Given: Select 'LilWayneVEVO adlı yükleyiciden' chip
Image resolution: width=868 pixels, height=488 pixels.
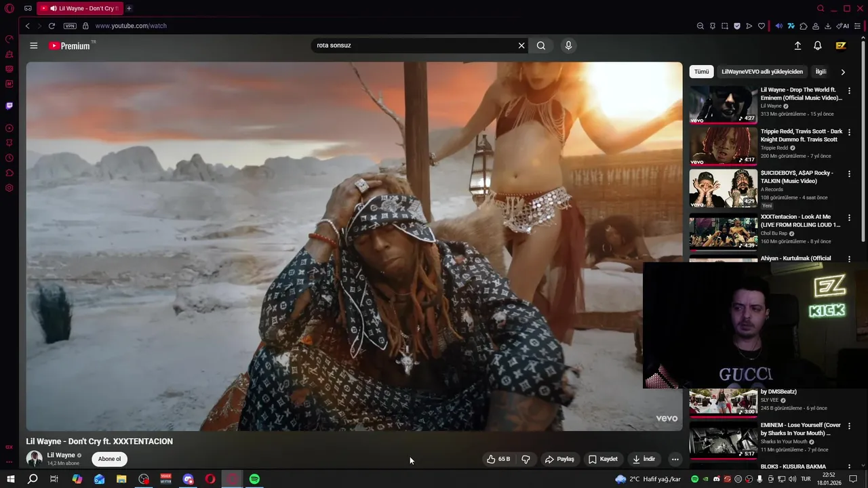Looking at the screenshot, I should point(762,72).
